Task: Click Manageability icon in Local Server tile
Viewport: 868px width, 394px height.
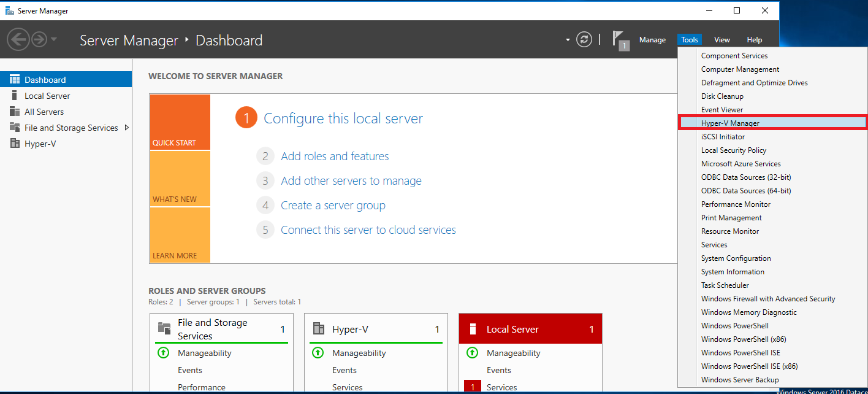Action: [x=472, y=353]
